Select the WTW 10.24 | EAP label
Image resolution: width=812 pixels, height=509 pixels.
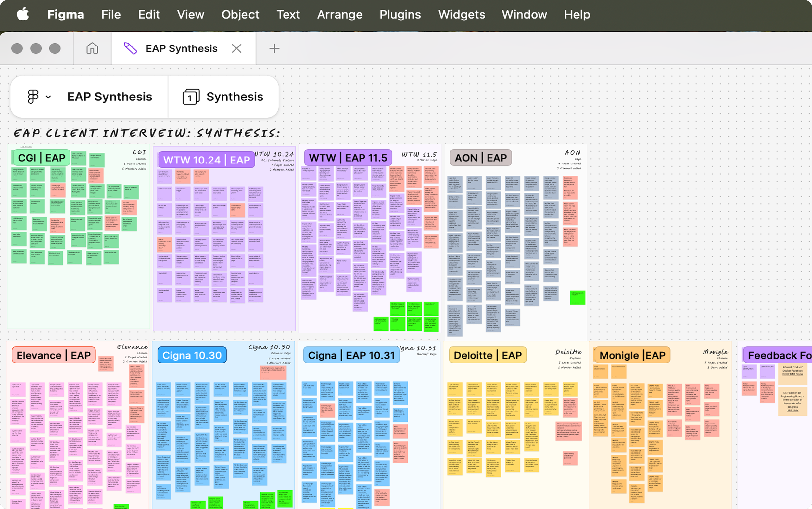[207, 160]
